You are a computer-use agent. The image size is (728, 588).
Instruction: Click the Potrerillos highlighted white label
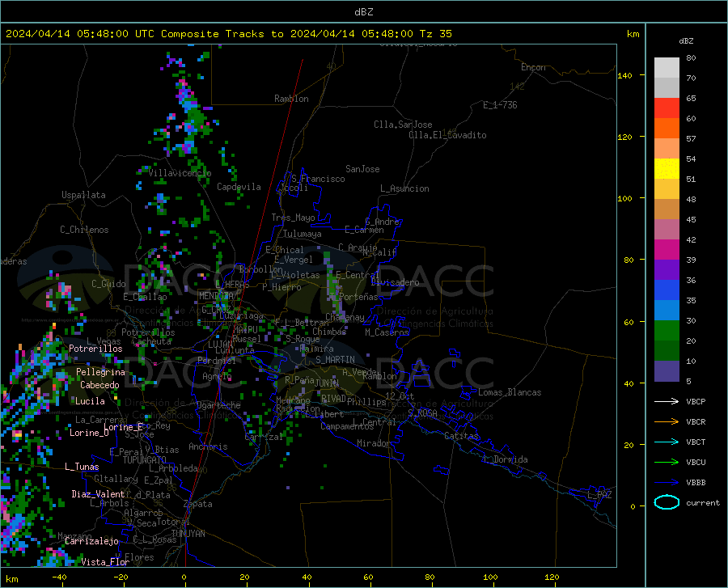[x=95, y=349]
